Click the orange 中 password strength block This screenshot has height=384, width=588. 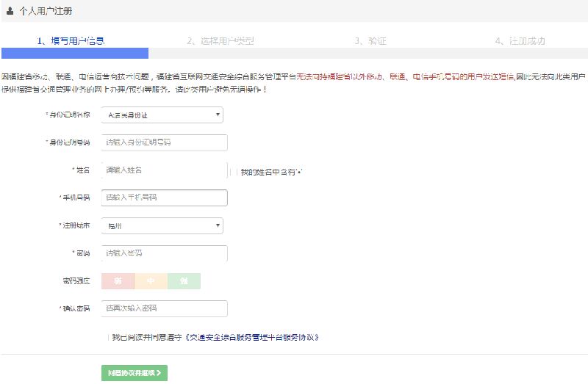coord(151,281)
